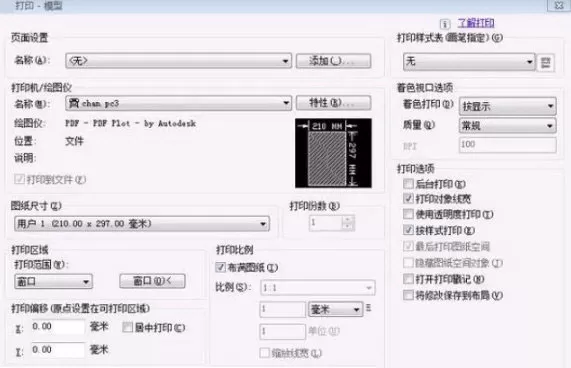571x368 pixels.
Task: Close the 打印 - 模型 dialog
Action: (559, 5)
